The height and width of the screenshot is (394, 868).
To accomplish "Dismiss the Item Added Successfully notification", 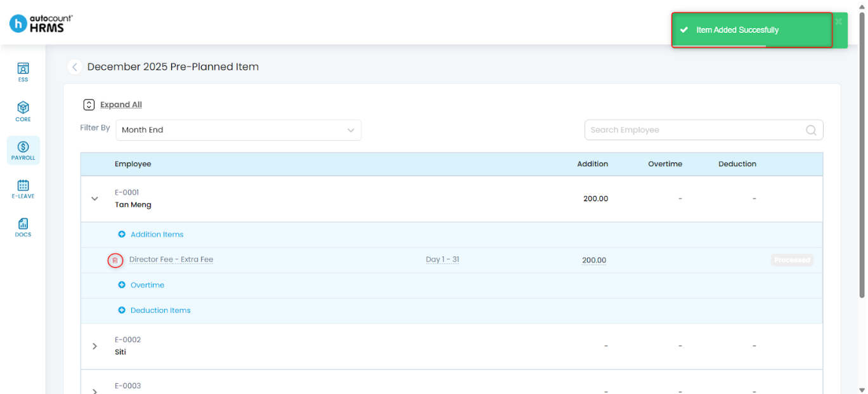I will tap(838, 22).
